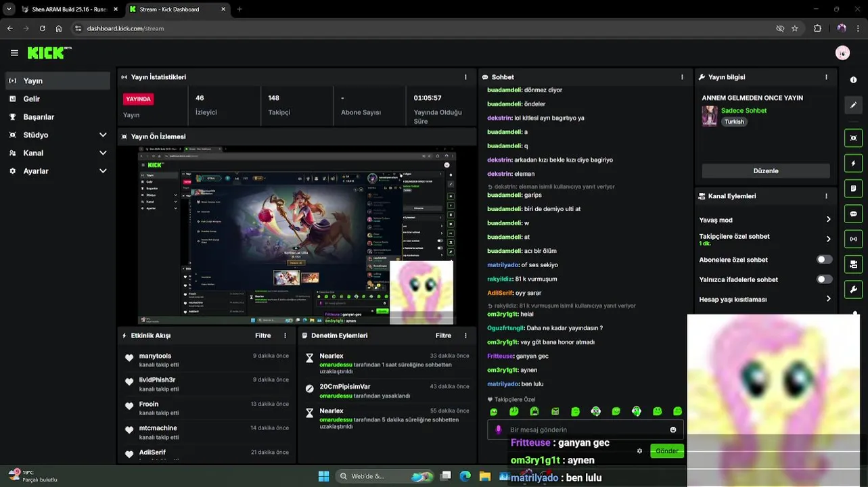Click Oguzfrtsngll username in chat
868x487 pixels.
tap(506, 328)
